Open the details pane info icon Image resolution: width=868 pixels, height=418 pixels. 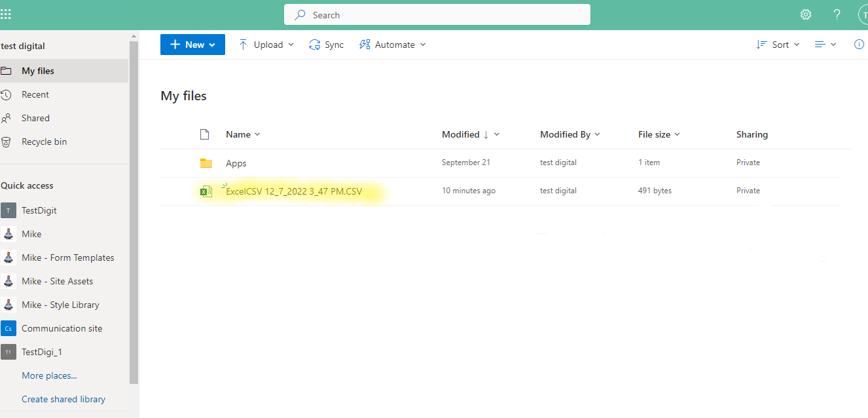859,45
